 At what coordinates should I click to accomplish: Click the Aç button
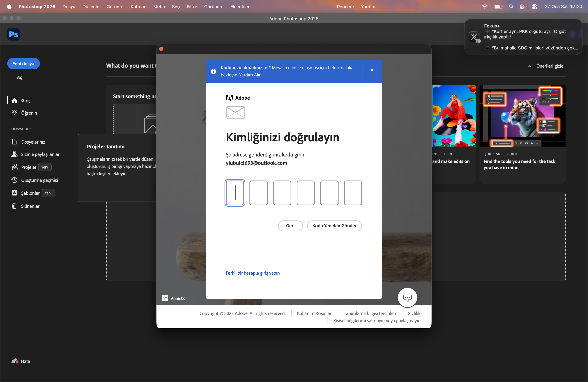[20, 78]
